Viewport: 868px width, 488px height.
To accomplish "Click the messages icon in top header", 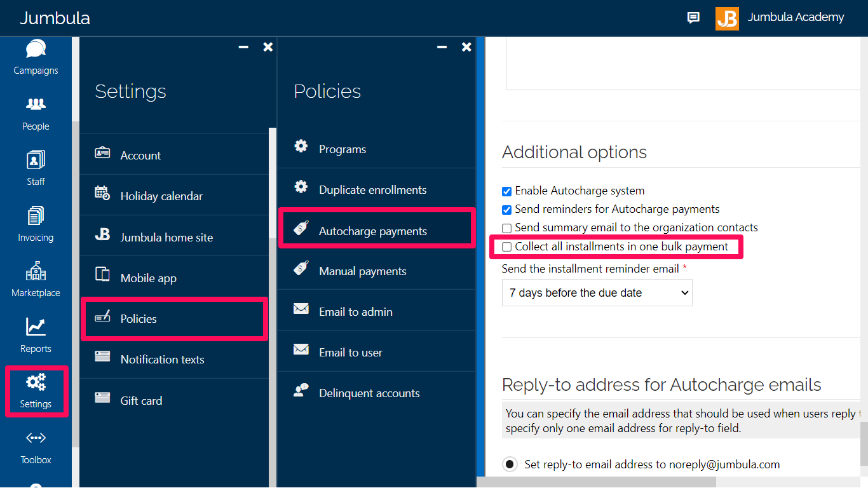I will [693, 18].
